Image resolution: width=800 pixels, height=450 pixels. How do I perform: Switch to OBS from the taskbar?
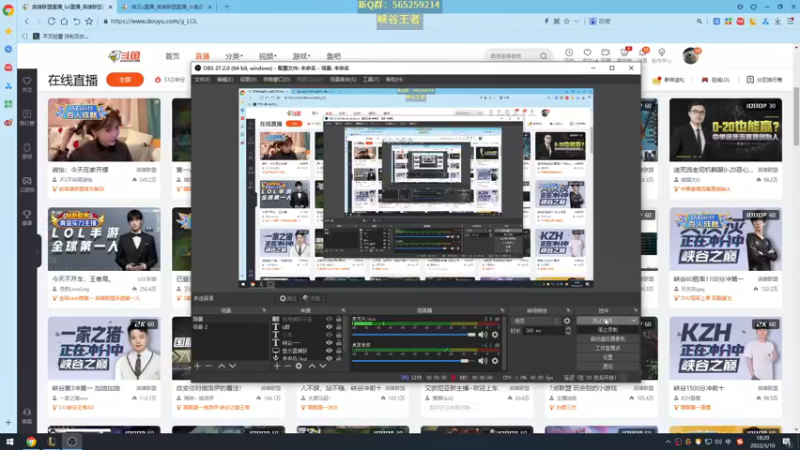point(72,442)
